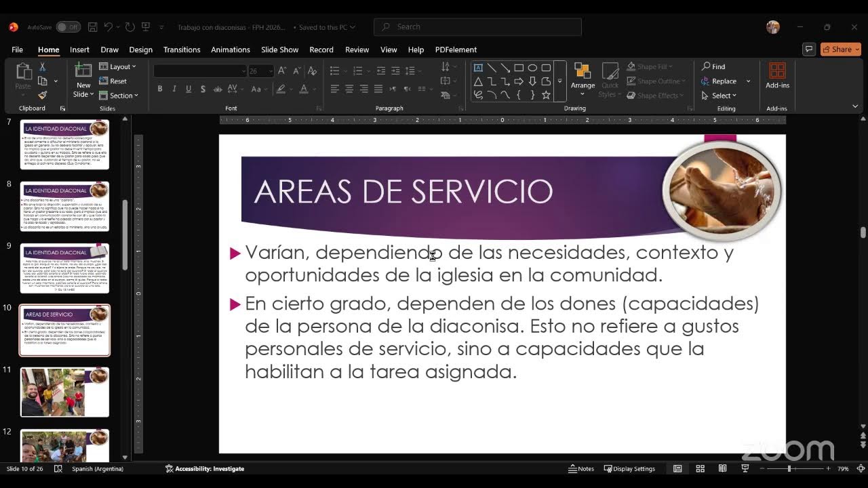Select the Isosceles Triangle shape
The width and height of the screenshot is (868, 488).
click(x=478, y=81)
